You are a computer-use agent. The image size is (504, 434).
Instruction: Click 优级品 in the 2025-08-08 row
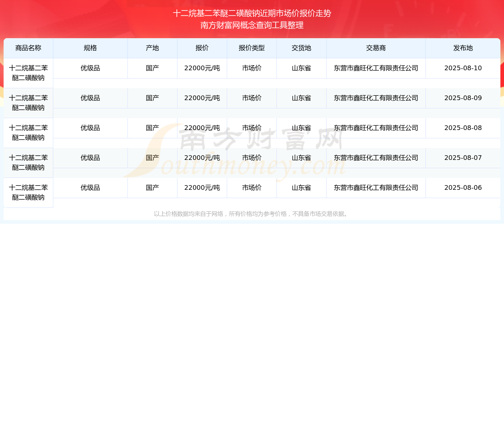click(x=90, y=128)
